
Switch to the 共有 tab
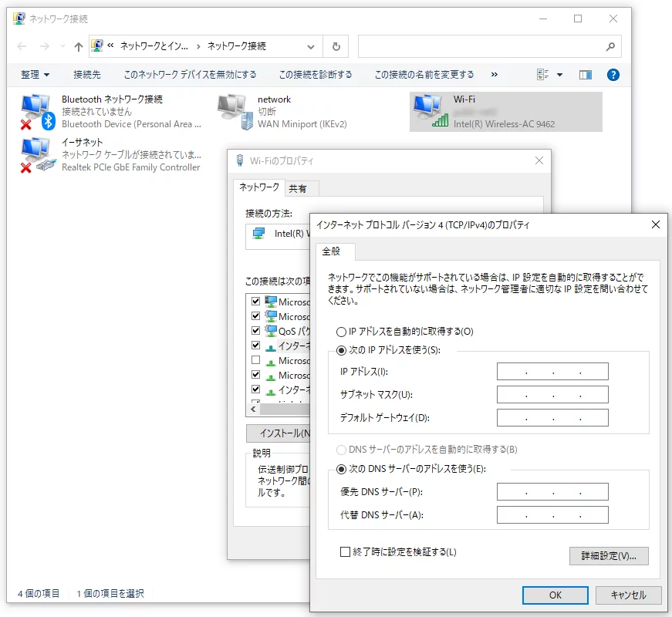(x=298, y=189)
